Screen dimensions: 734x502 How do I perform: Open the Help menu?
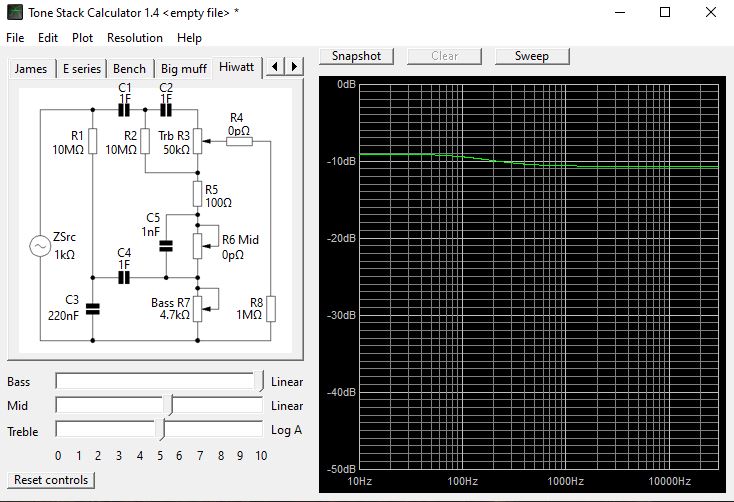(x=189, y=38)
